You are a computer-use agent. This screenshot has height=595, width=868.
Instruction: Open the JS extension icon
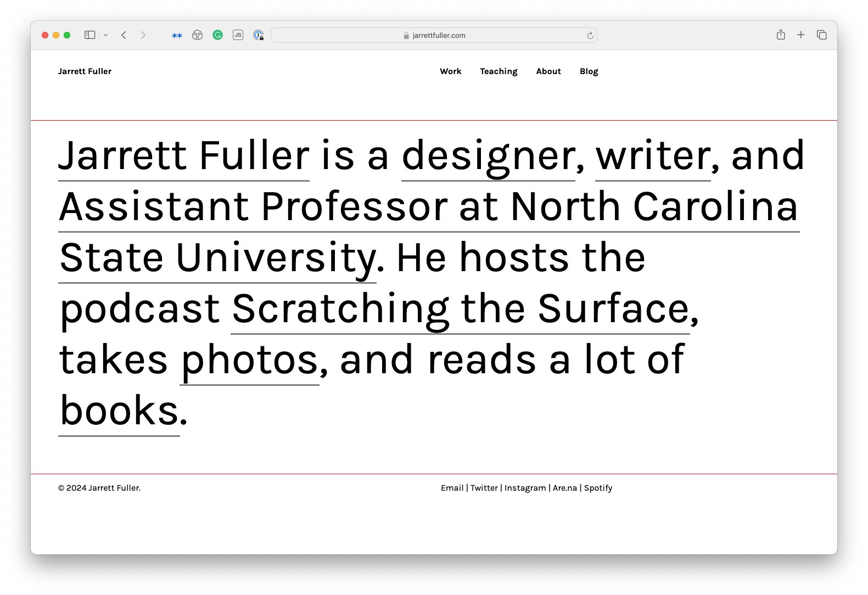click(238, 35)
